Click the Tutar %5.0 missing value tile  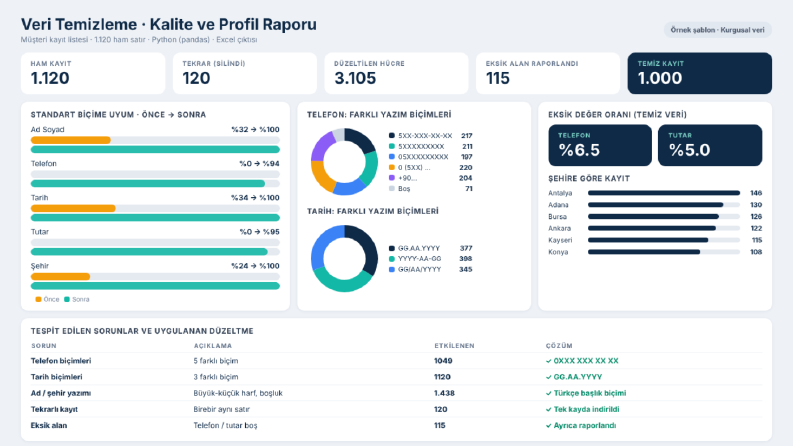[x=710, y=145]
